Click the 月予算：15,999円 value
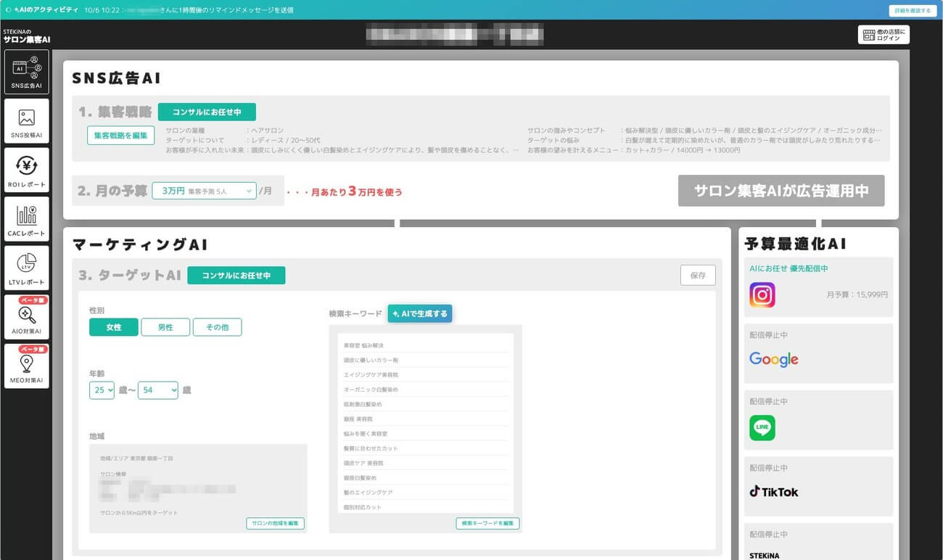 click(857, 295)
